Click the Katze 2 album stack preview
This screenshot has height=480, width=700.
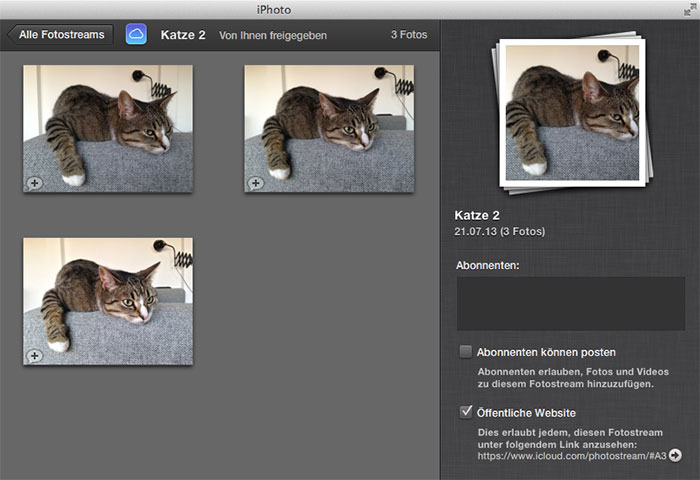572,113
